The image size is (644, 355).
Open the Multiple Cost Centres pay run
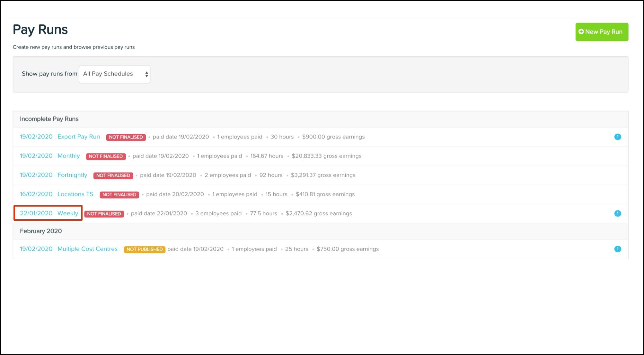87,249
